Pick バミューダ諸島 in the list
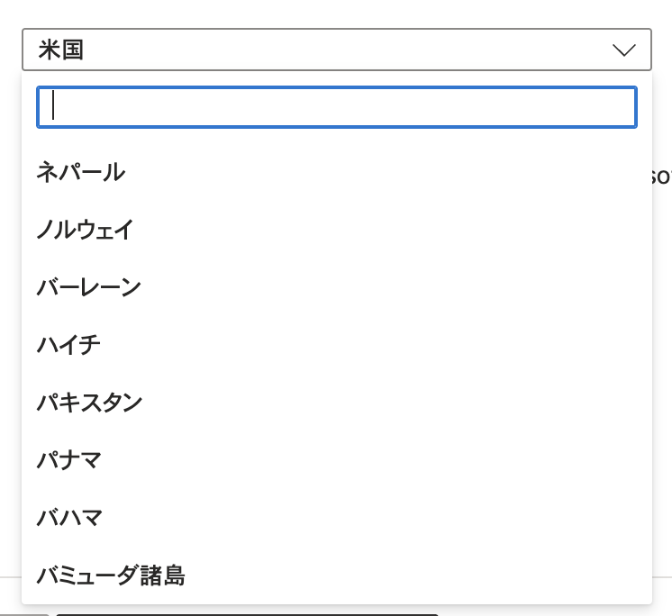 (111, 575)
